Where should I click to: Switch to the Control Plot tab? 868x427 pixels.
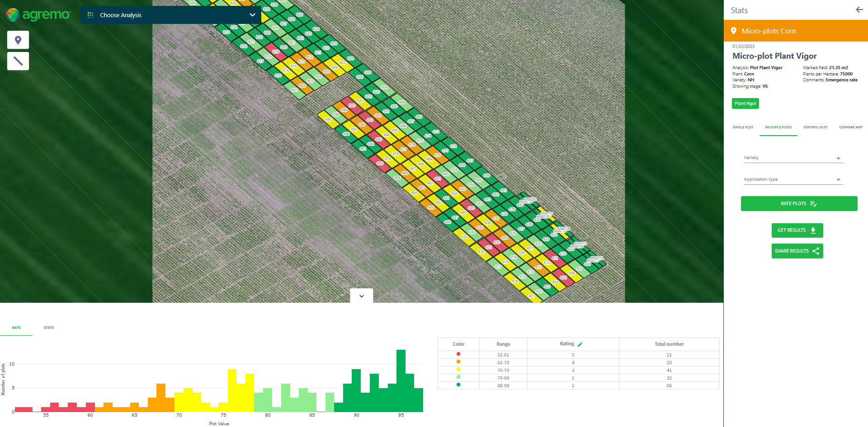point(815,127)
